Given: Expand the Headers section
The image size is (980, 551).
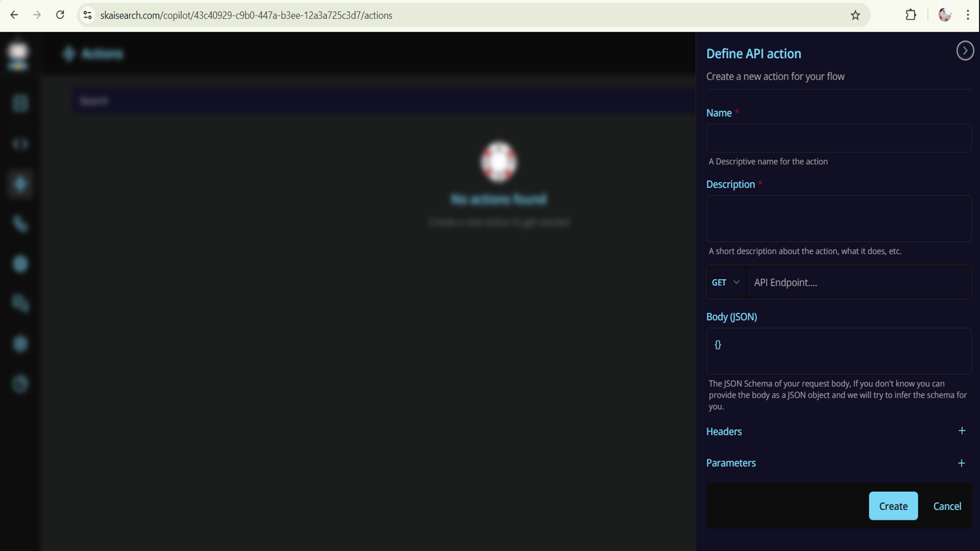Looking at the screenshot, I should point(724,432).
